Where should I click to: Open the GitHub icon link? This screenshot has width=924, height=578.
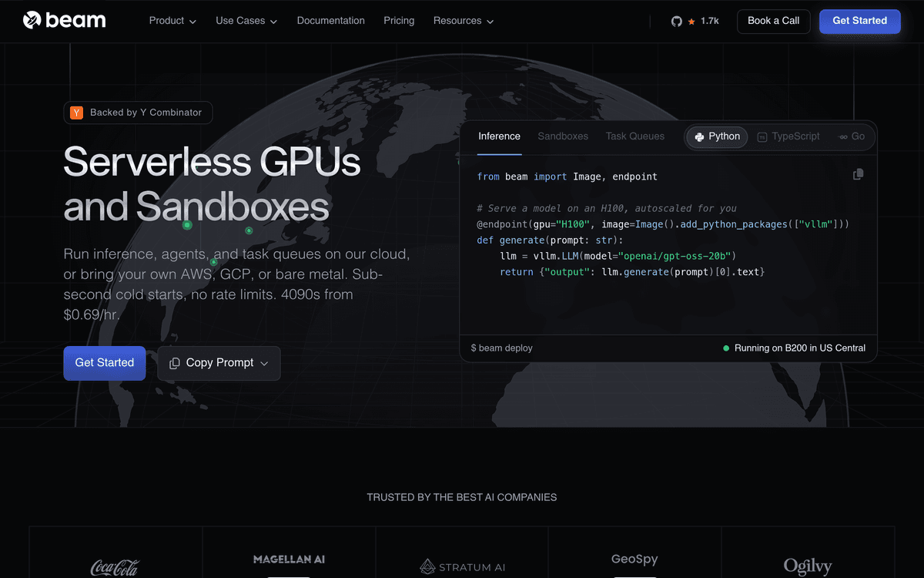(x=677, y=22)
